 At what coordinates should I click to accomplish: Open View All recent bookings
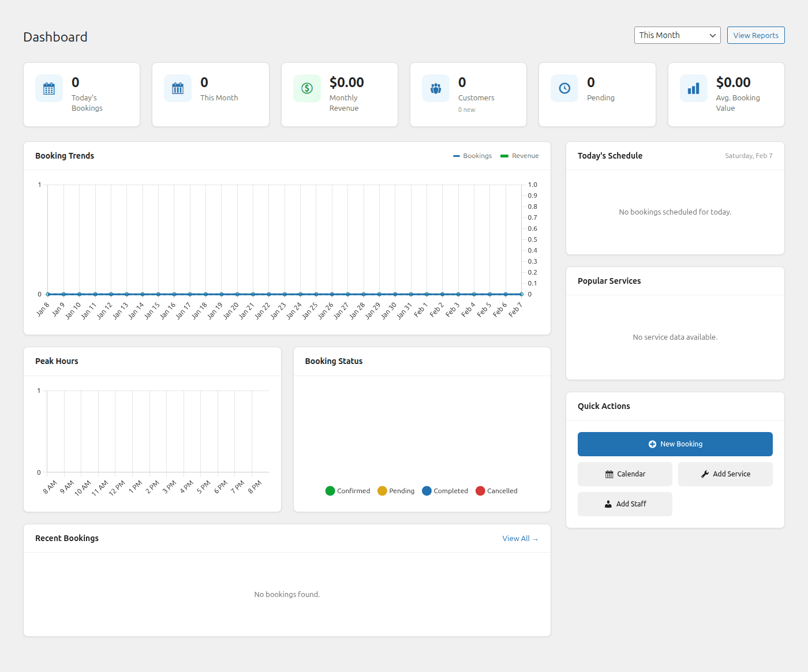pos(520,538)
